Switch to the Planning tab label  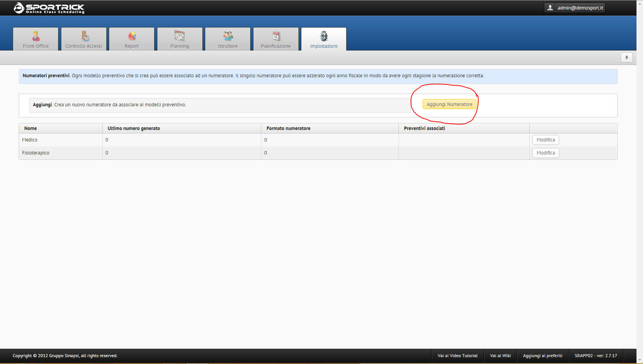tap(180, 46)
